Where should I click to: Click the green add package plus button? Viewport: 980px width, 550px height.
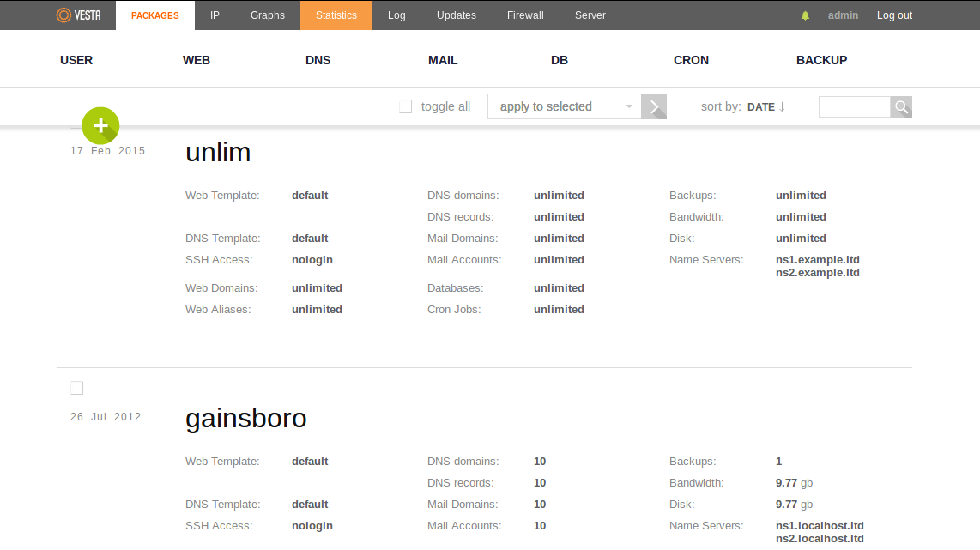(100, 126)
